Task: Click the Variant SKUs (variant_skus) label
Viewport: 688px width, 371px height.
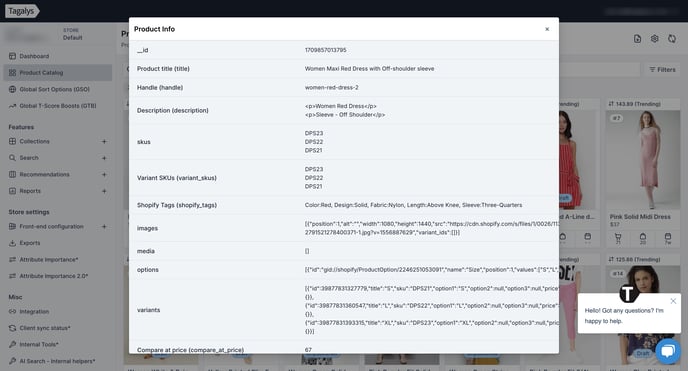Action: [177, 178]
